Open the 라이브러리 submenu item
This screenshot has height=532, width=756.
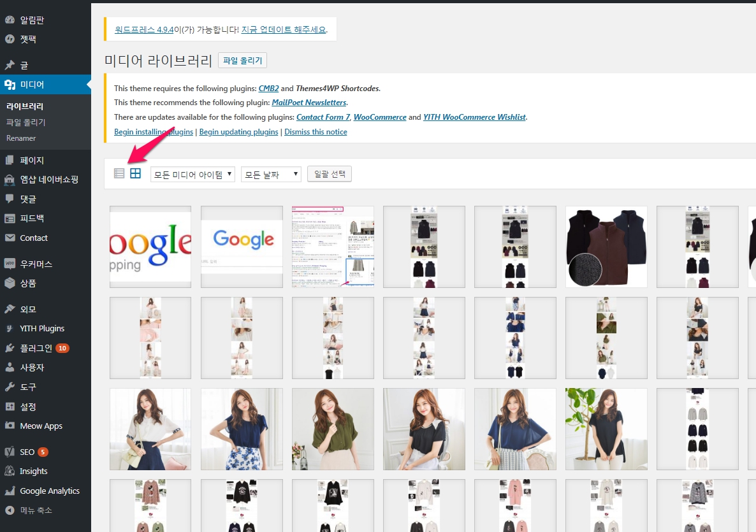[25, 106]
